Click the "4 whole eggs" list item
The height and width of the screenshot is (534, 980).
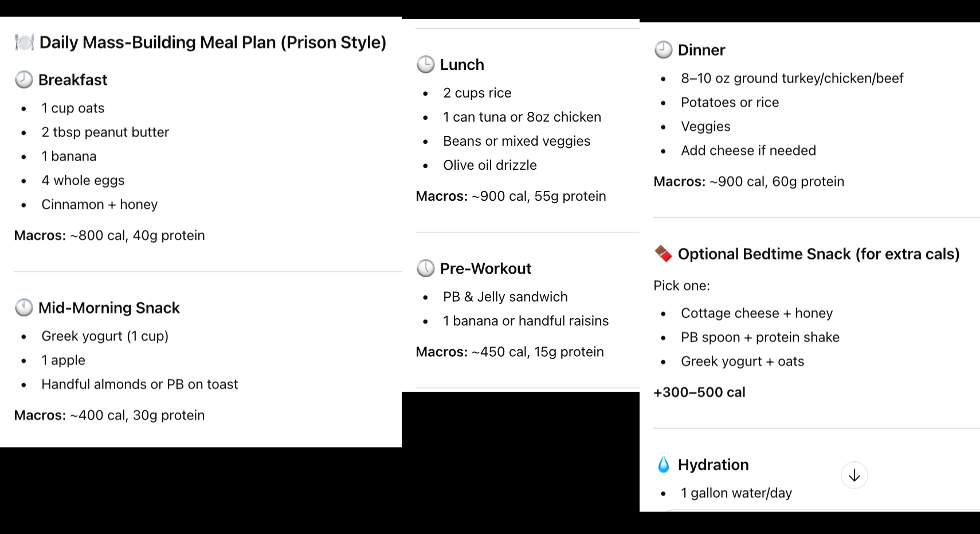click(x=83, y=181)
